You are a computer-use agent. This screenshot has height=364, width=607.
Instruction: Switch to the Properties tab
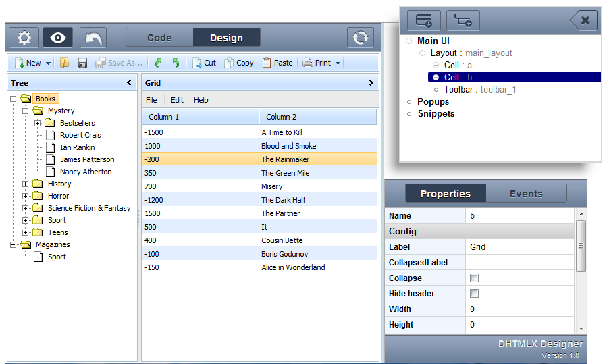(x=446, y=194)
